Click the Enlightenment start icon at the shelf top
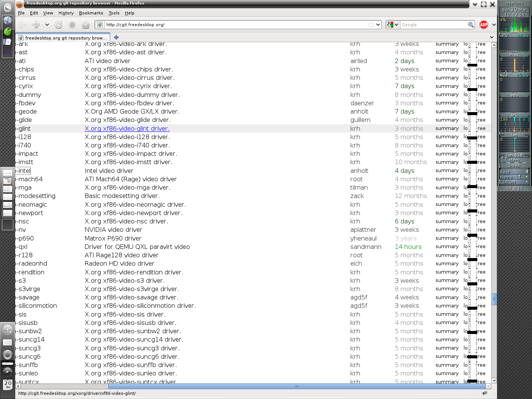The width and height of the screenshot is (532, 399). (7, 7)
